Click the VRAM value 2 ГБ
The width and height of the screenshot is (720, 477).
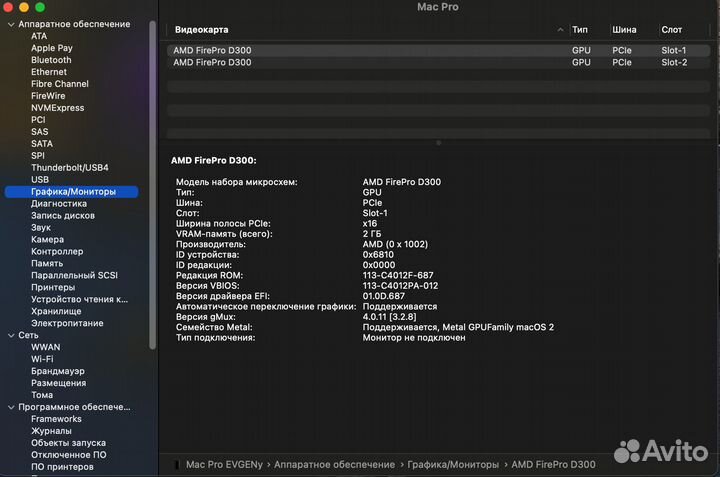coord(371,234)
